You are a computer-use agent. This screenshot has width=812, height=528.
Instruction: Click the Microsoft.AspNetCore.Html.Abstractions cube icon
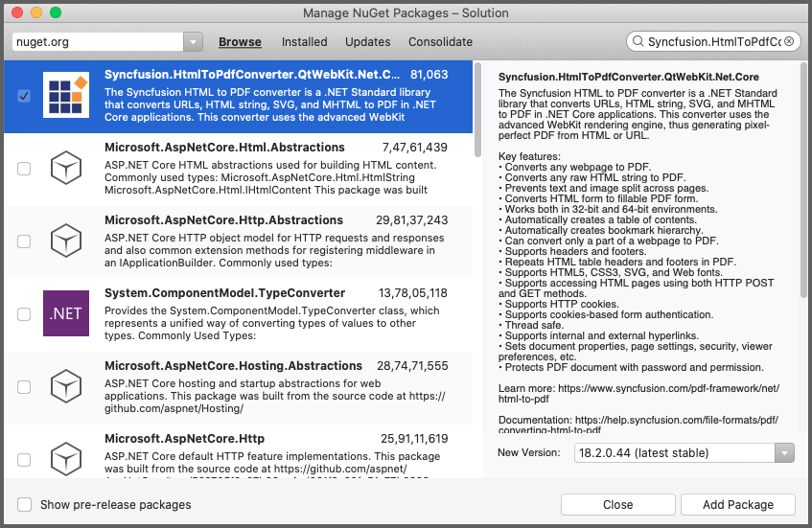[x=66, y=169]
